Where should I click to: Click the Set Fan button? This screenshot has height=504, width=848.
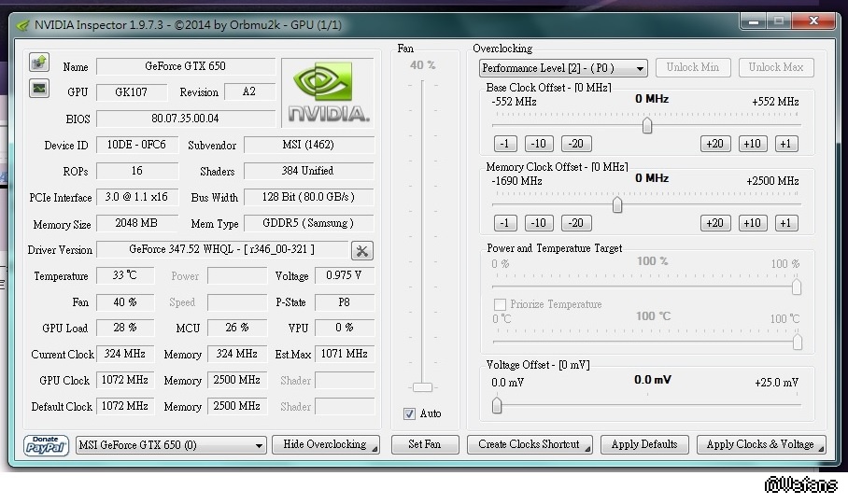tap(425, 445)
